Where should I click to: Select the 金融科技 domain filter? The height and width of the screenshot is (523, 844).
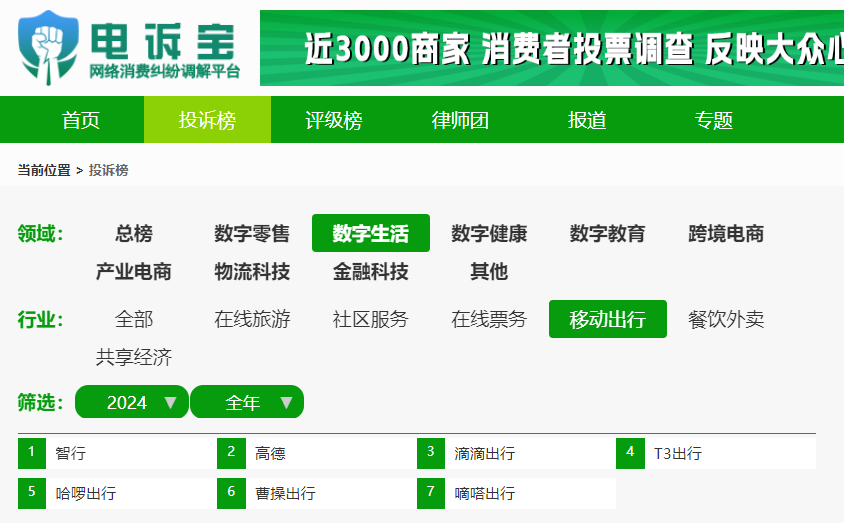(371, 271)
